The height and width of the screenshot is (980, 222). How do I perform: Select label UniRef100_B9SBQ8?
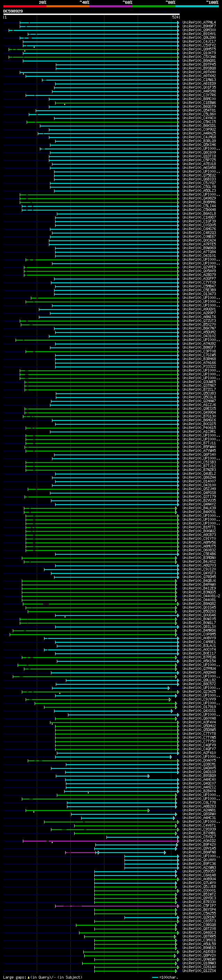(199, 68)
